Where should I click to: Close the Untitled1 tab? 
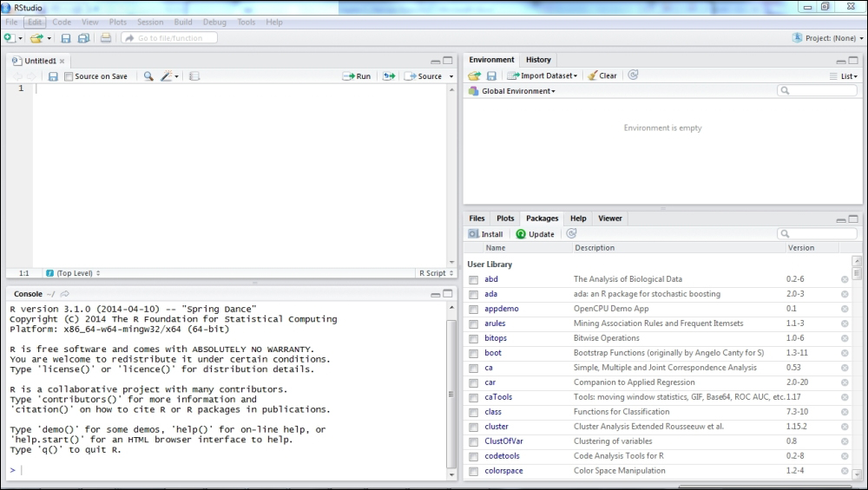[62, 62]
